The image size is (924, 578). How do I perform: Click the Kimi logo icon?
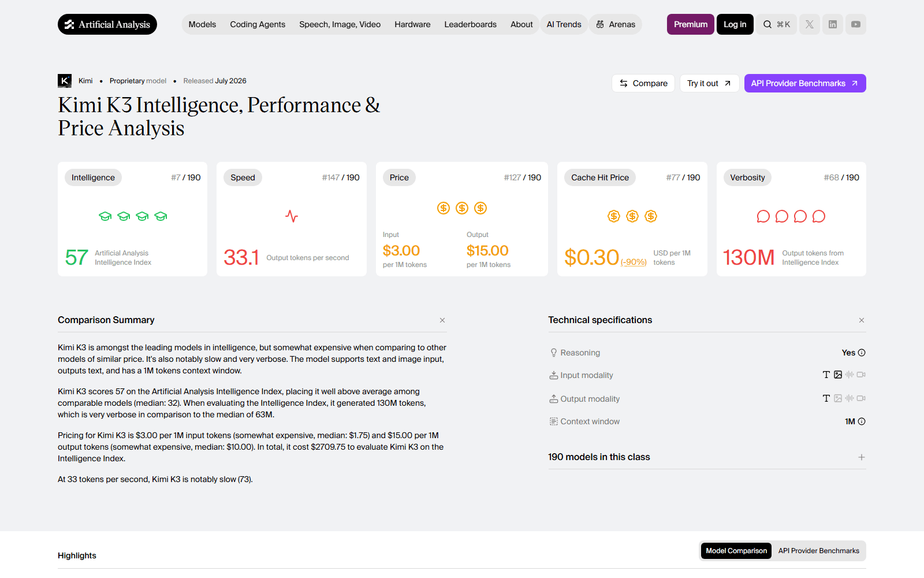coord(65,81)
